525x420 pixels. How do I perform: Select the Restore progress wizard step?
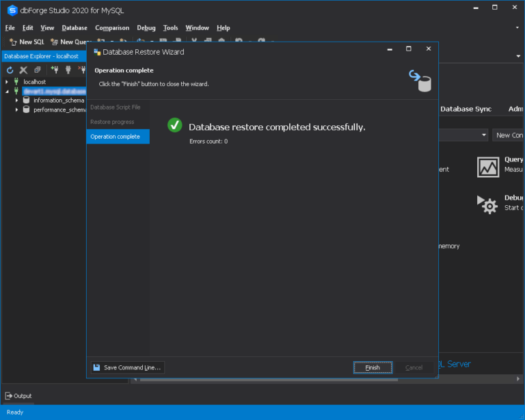[118, 122]
